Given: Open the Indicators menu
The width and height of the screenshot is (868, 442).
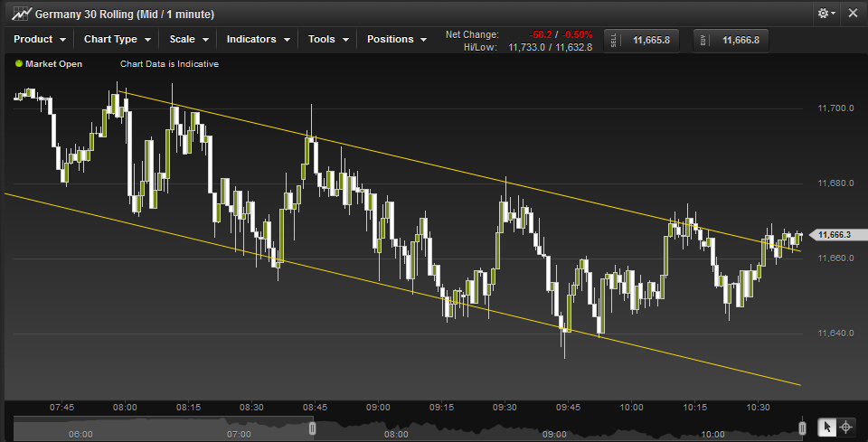Looking at the screenshot, I should 258,40.
